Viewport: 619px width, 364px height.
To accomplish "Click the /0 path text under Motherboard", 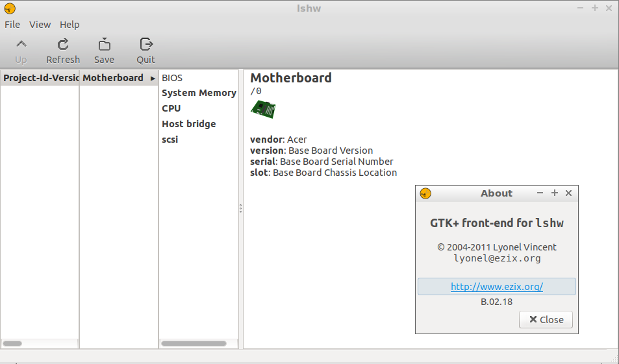I will [256, 91].
